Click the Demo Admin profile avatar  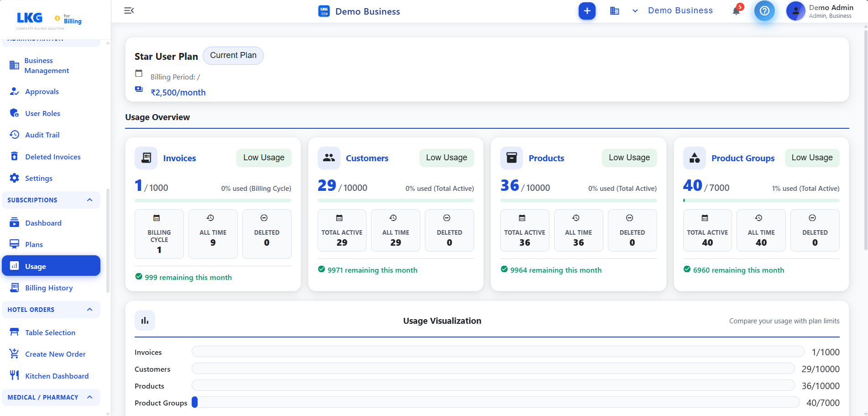[795, 11]
